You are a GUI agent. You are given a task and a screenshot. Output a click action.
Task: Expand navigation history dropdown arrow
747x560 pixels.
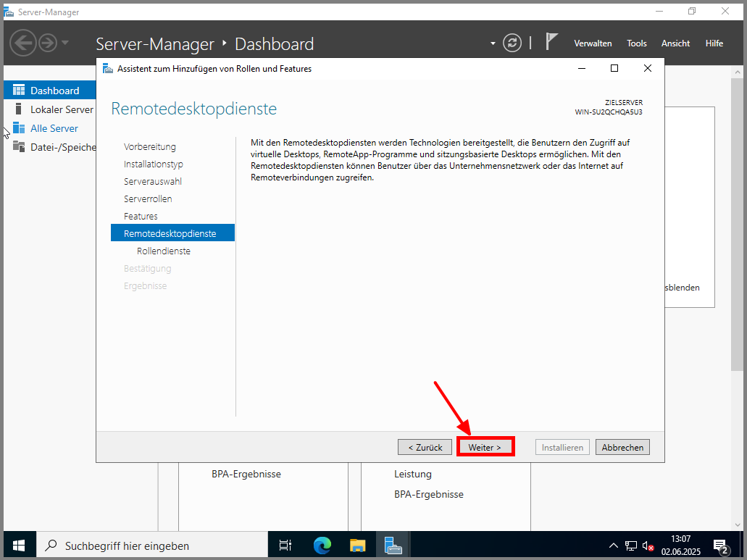pyautogui.click(x=65, y=43)
